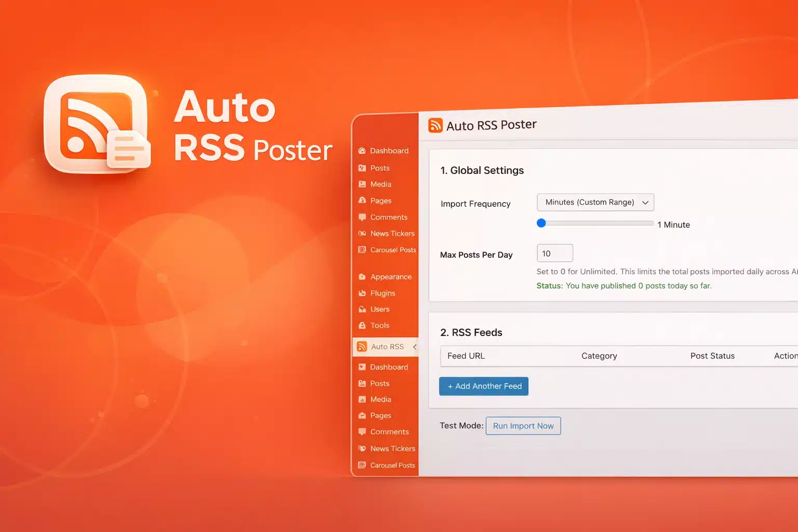Click the 'Test Mode:' label
This screenshot has height=532, width=798.
point(461,425)
